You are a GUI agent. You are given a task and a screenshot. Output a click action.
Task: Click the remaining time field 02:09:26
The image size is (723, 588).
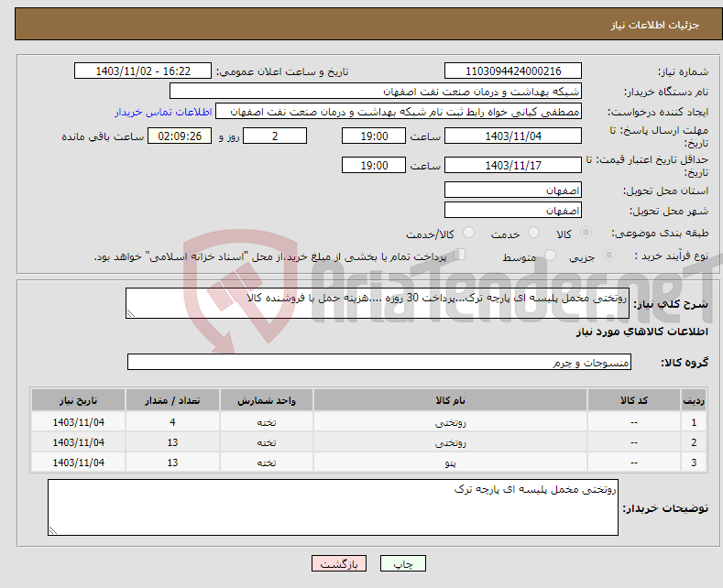tap(180, 136)
